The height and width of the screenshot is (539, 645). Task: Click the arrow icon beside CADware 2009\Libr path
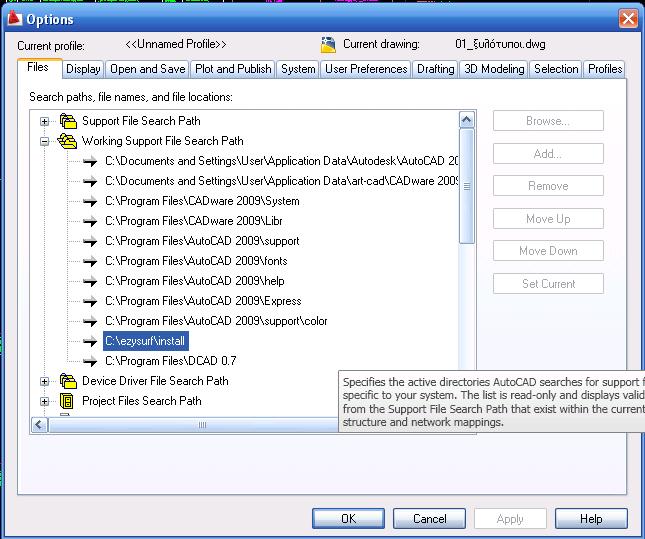90,221
